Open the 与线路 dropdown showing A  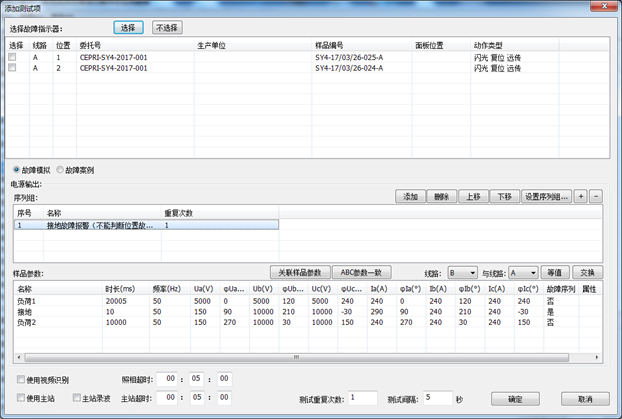click(x=522, y=273)
